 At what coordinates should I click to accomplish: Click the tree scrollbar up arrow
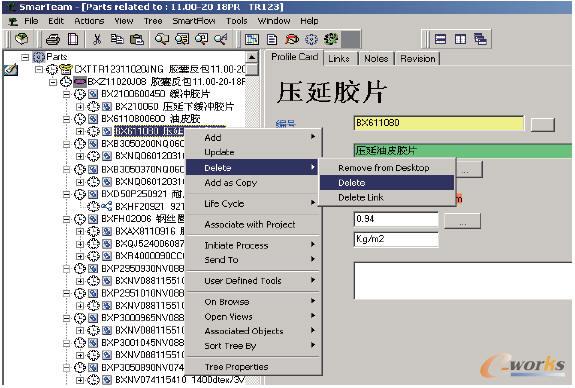pyautogui.click(x=252, y=57)
